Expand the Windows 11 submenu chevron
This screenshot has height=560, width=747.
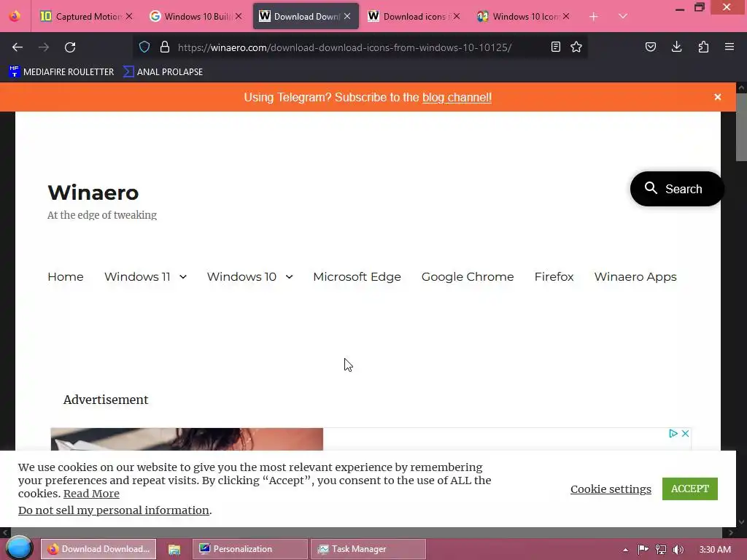tap(183, 276)
